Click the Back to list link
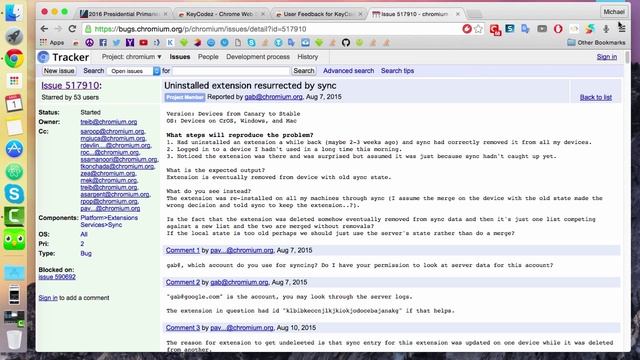The width and height of the screenshot is (640, 360). coord(596,97)
